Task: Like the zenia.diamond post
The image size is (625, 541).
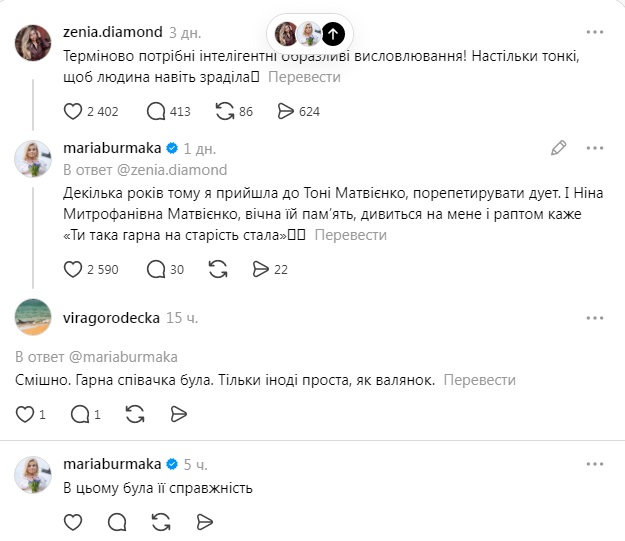Action: coord(72,111)
